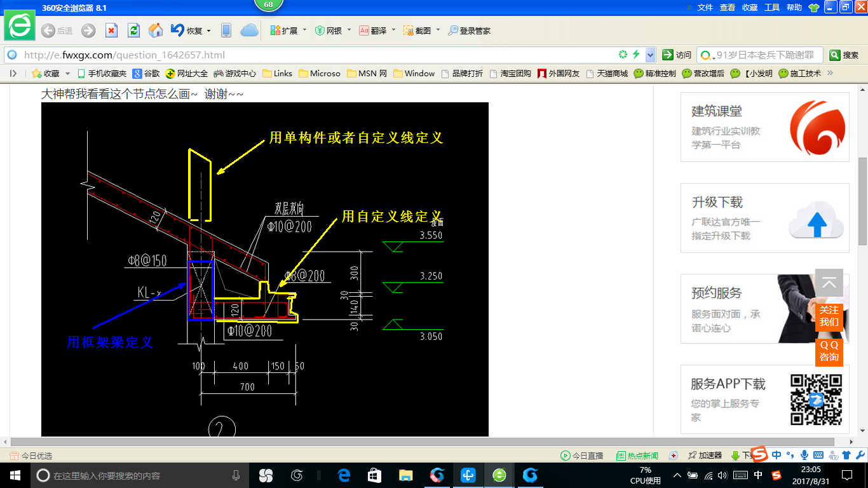The height and width of the screenshot is (488, 868).
Task: Open the 文件 menu
Action: [705, 8]
